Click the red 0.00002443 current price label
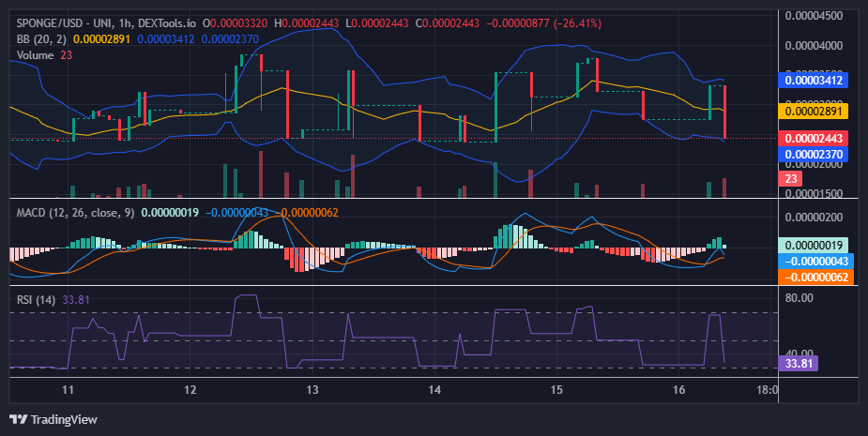 tap(813, 139)
